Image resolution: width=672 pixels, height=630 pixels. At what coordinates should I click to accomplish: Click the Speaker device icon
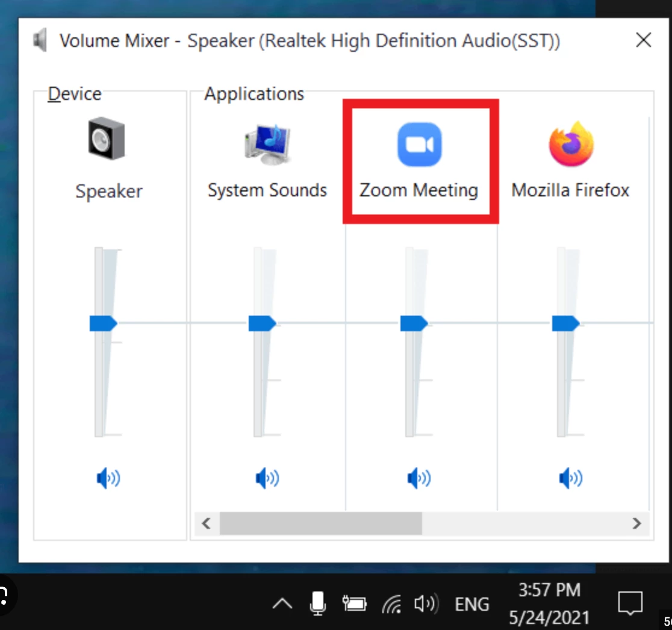pyautogui.click(x=107, y=139)
